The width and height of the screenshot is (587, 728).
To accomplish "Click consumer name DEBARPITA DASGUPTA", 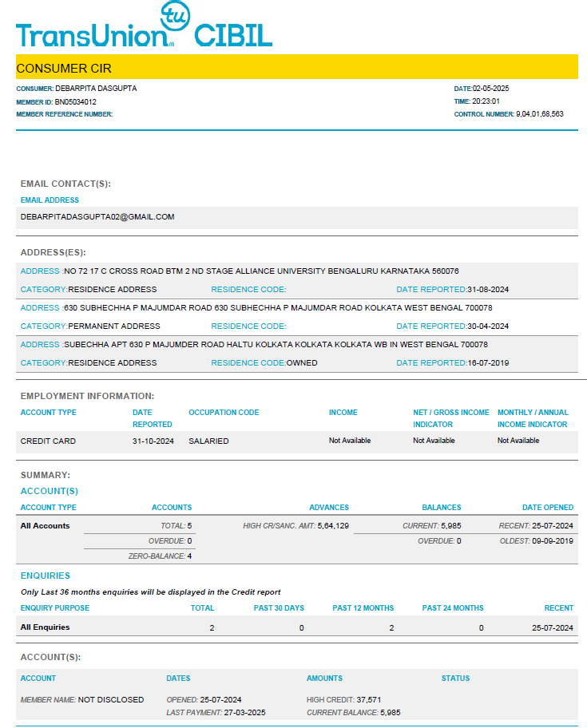I will pyautogui.click(x=96, y=89).
